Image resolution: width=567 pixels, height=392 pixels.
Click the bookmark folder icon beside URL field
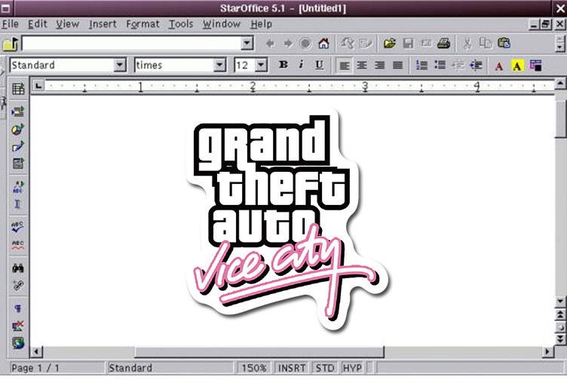(11, 44)
